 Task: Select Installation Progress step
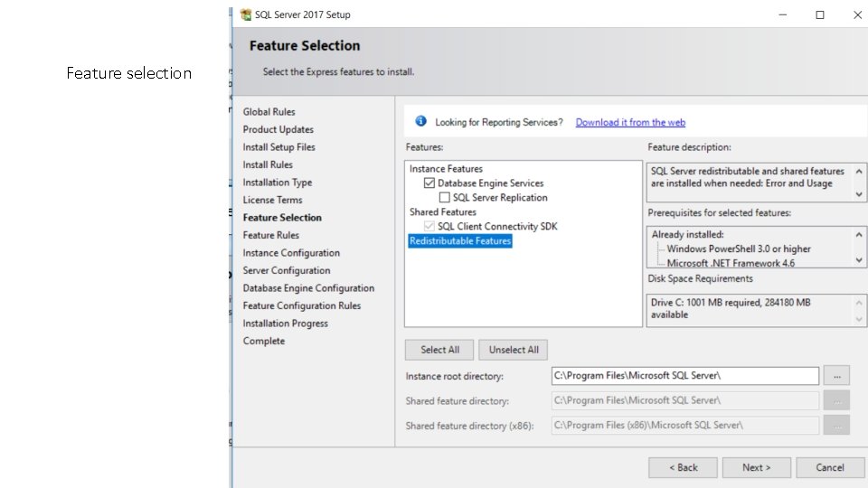(285, 324)
